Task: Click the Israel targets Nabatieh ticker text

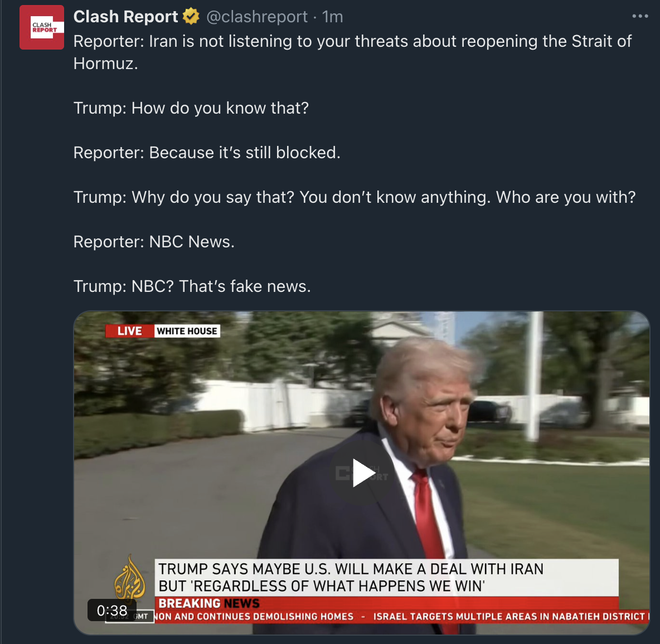Action: coord(509,616)
